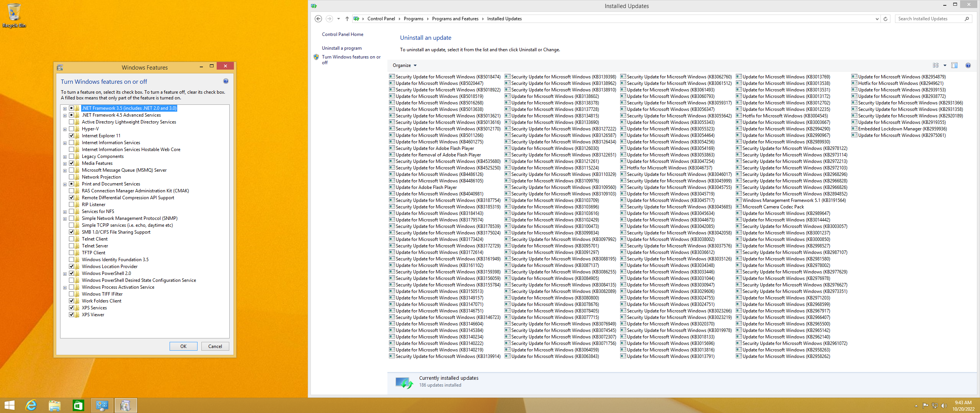Launch Internet Explorer from the taskbar
Image resolution: width=980 pixels, height=413 pixels.
click(31, 405)
